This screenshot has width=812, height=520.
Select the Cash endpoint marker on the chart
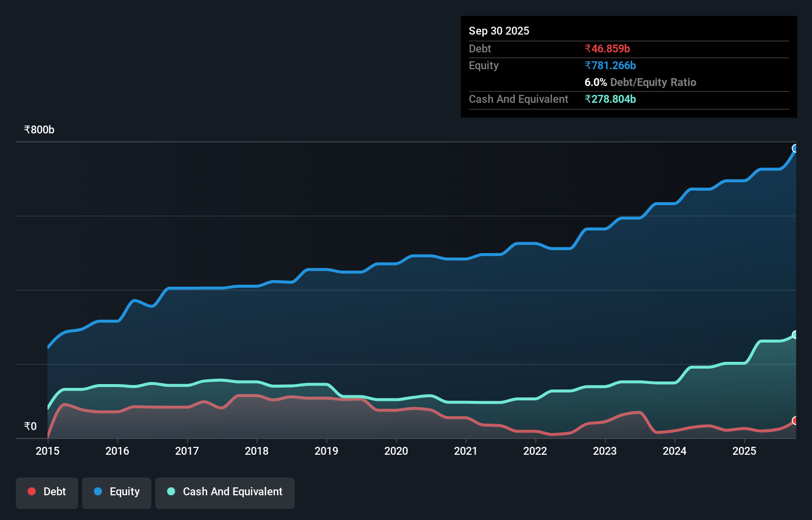point(795,335)
